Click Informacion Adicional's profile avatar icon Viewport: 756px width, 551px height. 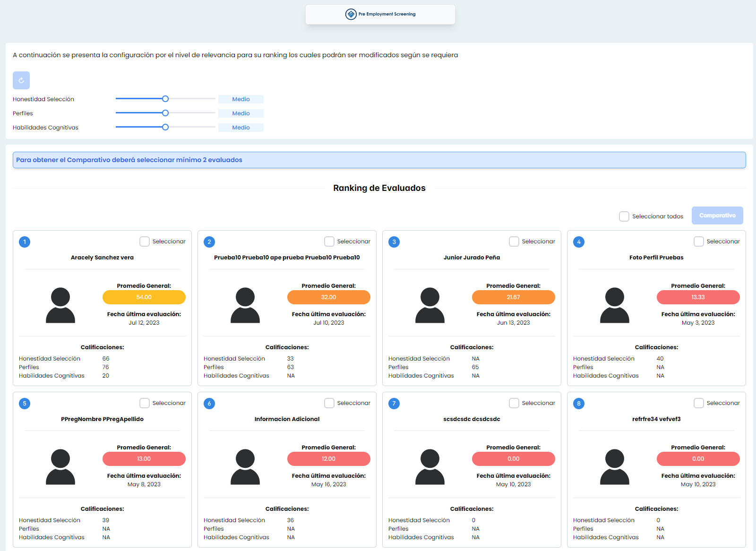coord(245,467)
